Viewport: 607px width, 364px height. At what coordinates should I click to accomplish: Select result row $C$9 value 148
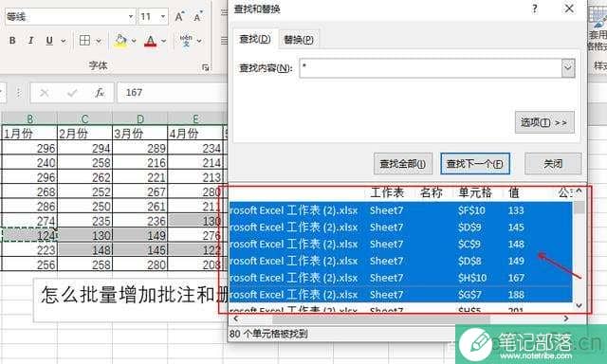tap(400, 244)
